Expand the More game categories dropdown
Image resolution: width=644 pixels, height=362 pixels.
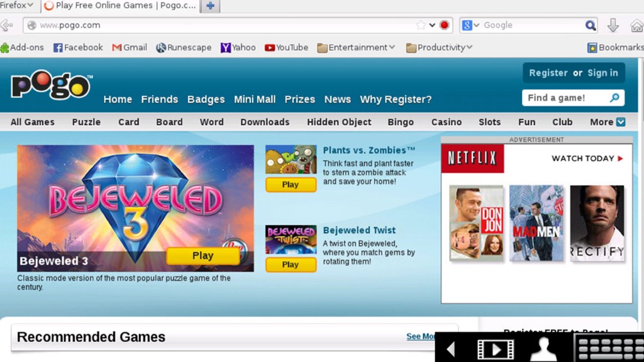pos(608,122)
